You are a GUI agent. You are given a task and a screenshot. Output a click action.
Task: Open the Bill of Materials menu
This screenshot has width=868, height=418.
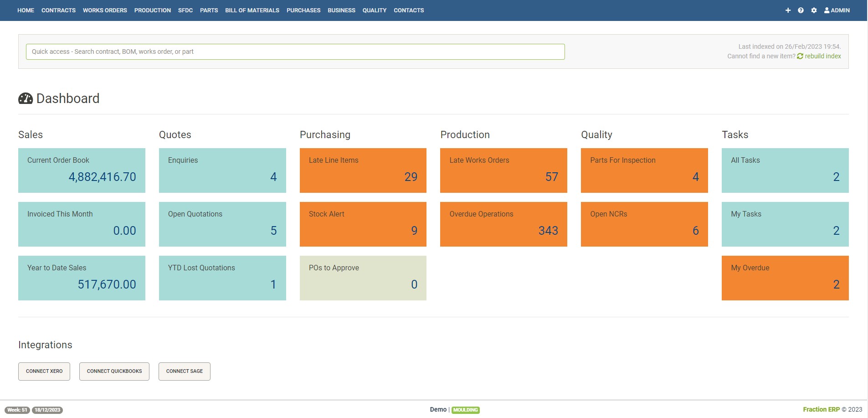click(x=252, y=10)
